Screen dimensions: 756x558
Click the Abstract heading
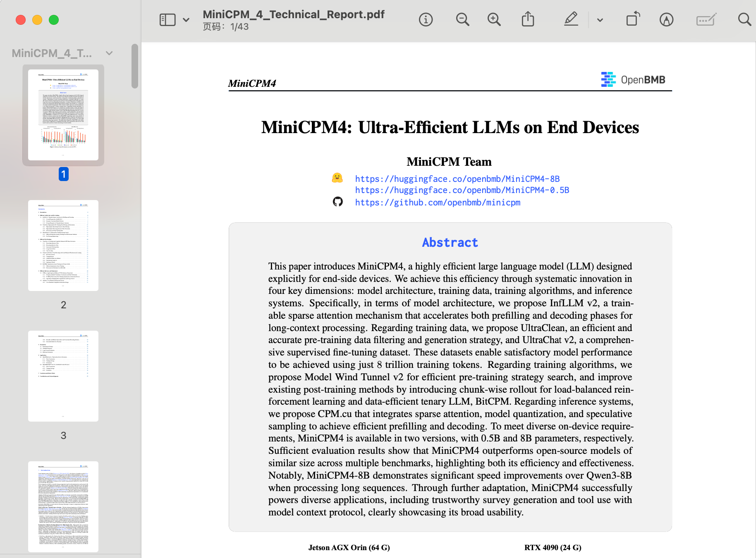coord(450,243)
